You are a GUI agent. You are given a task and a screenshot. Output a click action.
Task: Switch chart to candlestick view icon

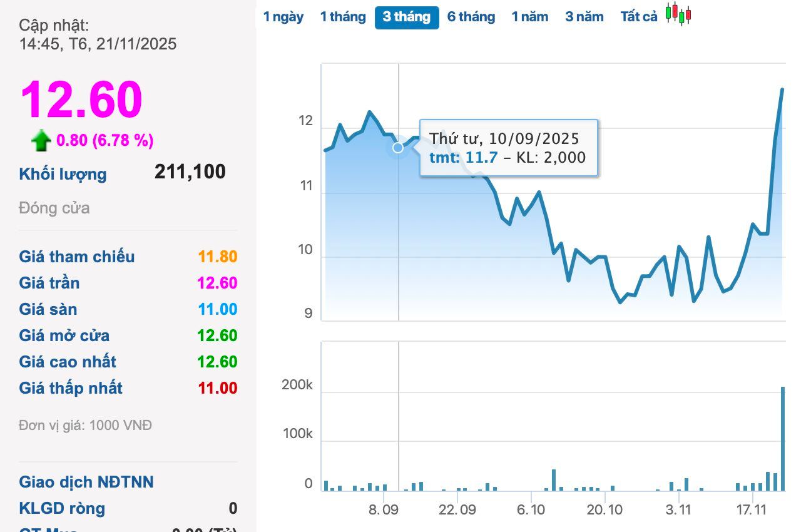tap(678, 14)
